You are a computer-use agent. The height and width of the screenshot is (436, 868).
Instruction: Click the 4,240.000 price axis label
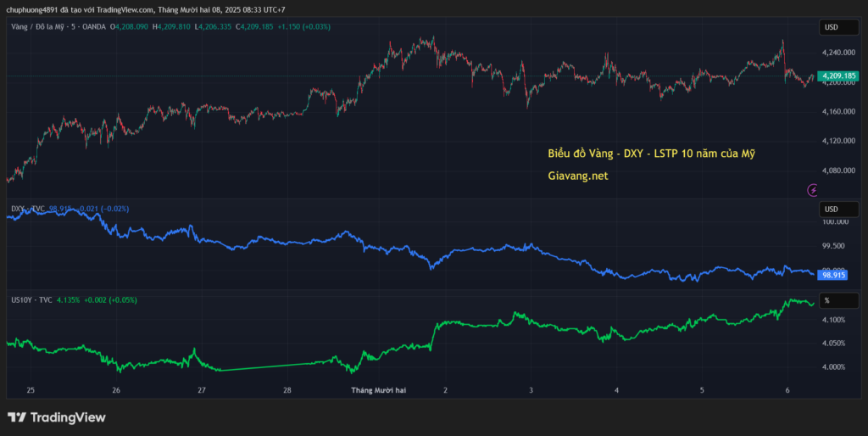[838, 53]
